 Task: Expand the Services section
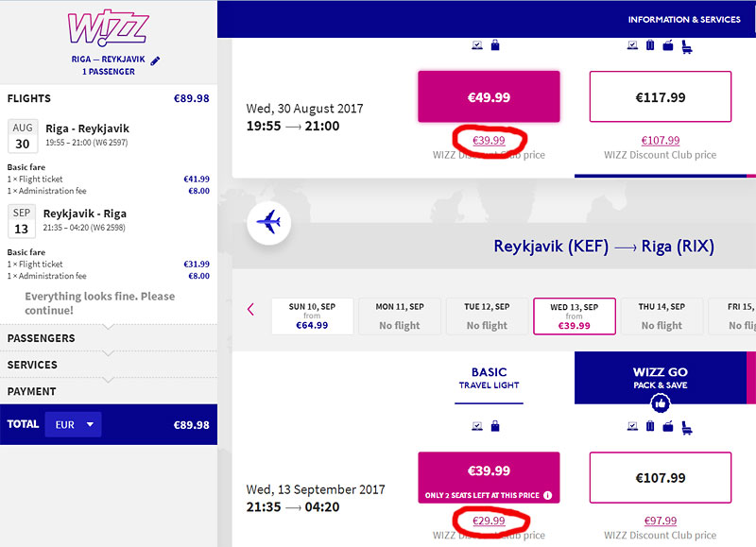[109, 365]
